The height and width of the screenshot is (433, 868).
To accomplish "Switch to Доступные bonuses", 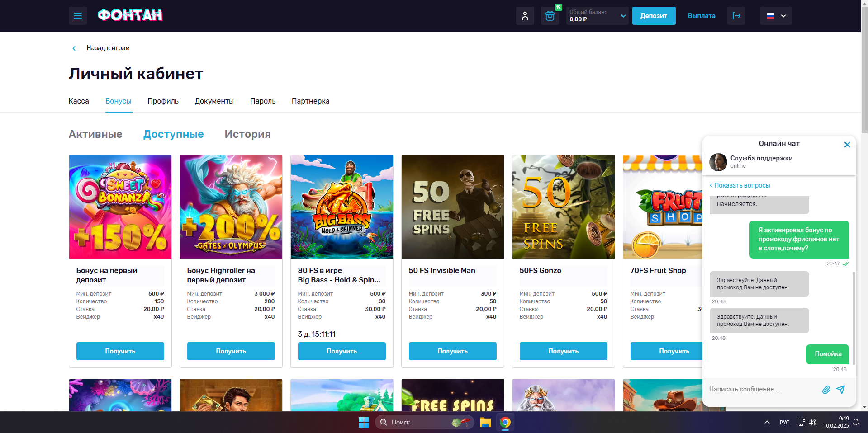I will click(x=173, y=134).
